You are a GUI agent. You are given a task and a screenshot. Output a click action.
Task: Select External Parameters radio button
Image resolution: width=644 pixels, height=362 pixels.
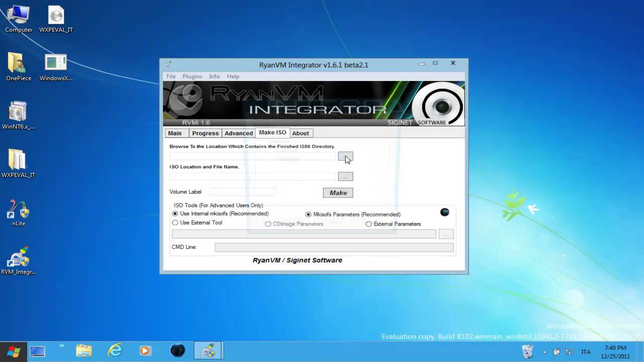[x=393, y=224]
